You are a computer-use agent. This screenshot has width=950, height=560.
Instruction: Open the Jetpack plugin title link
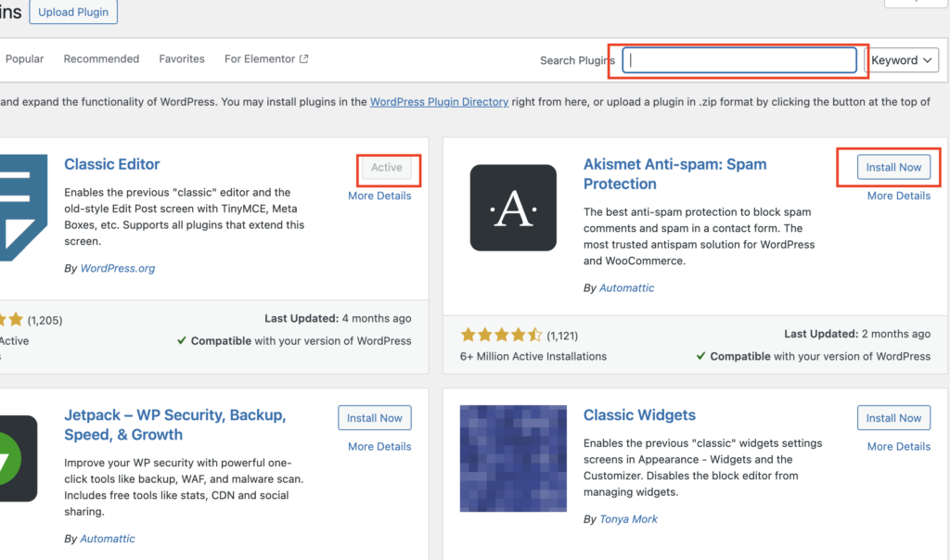point(175,425)
